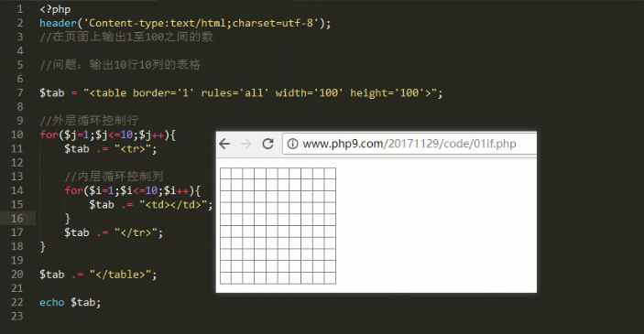Viewport: 644px width, 334px height.
Task: Click line number 7 in the gutter
Action: pyautogui.click(x=20, y=92)
